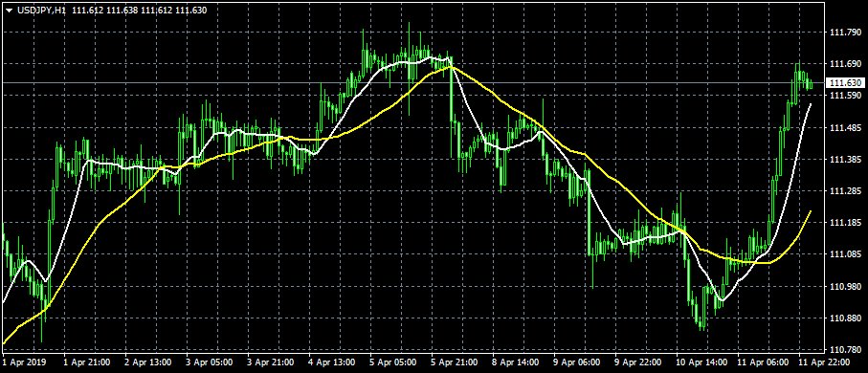Click the 2 Apr 13:00 time label
Image resolution: width=868 pixels, height=373 pixels.
pos(147,362)
